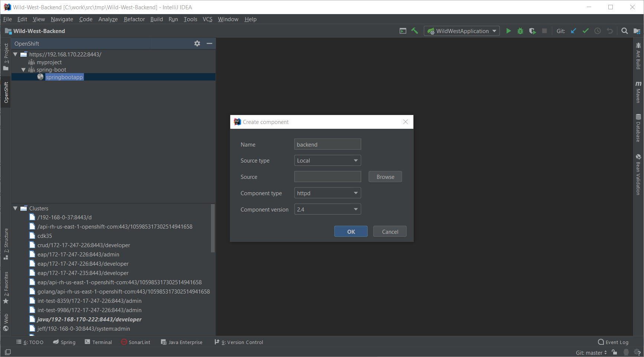Open the Analyze menu
644x357 pixels.
tap(108, 19)
